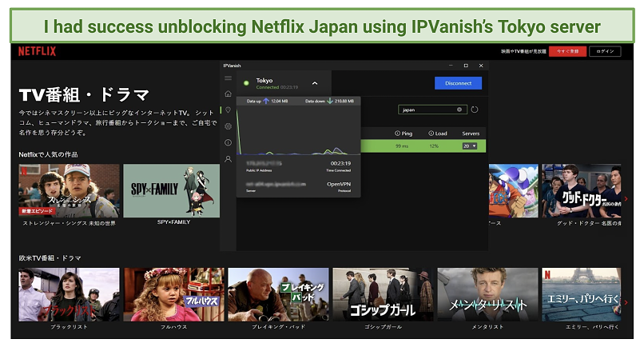Go to IPVanish home icon
Screen dimensions: 644x347
click(228, 94)
